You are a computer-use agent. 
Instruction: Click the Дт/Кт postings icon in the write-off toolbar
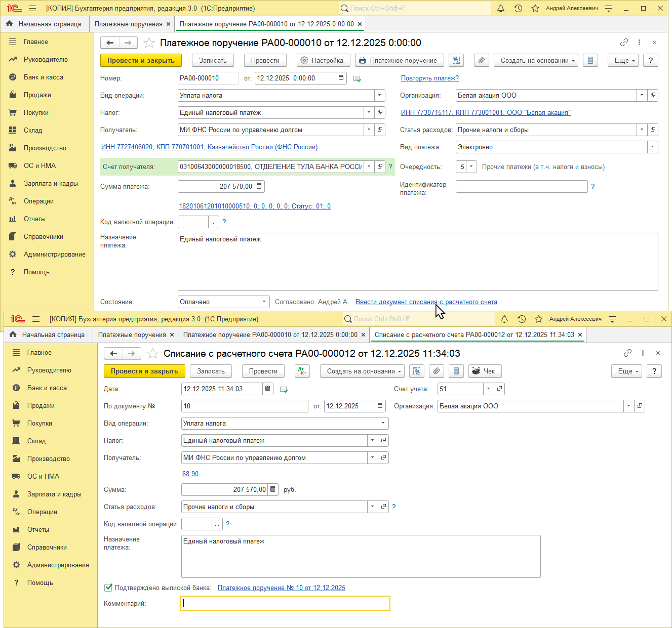point(302,371)
